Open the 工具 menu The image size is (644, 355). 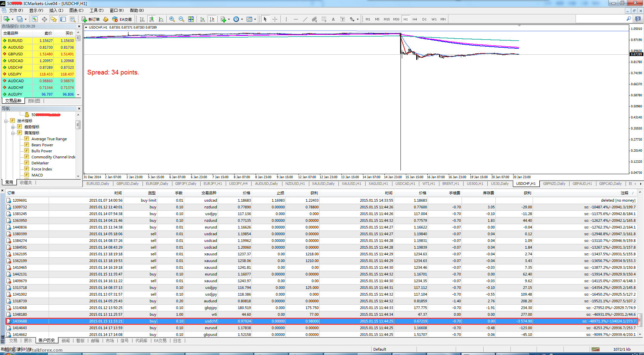[x=96, y=10]
